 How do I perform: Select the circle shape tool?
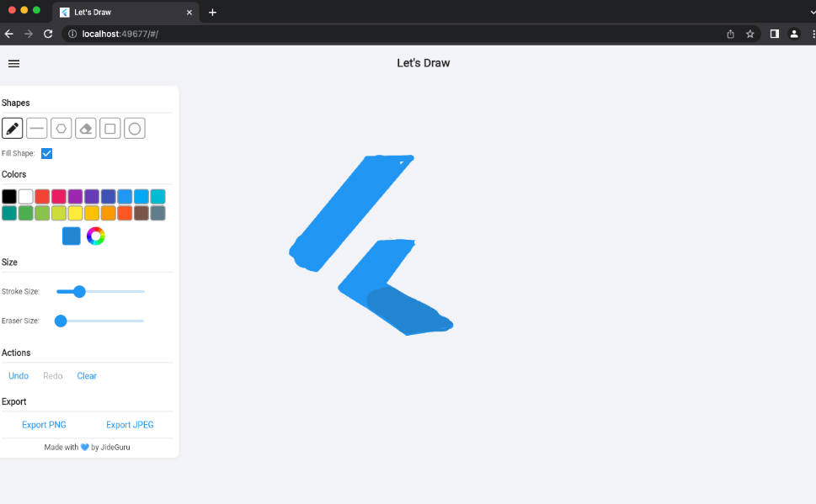135,128
